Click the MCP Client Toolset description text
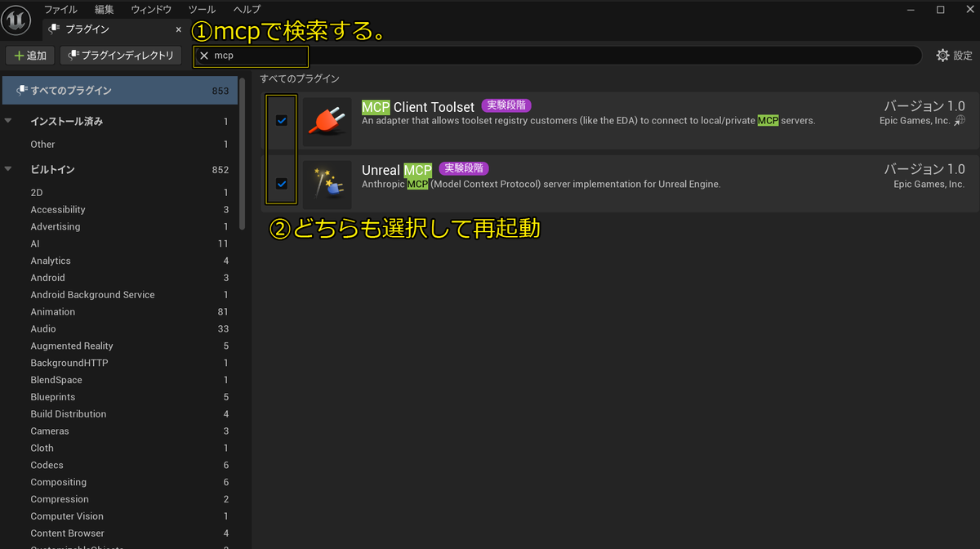 [589, 121]
